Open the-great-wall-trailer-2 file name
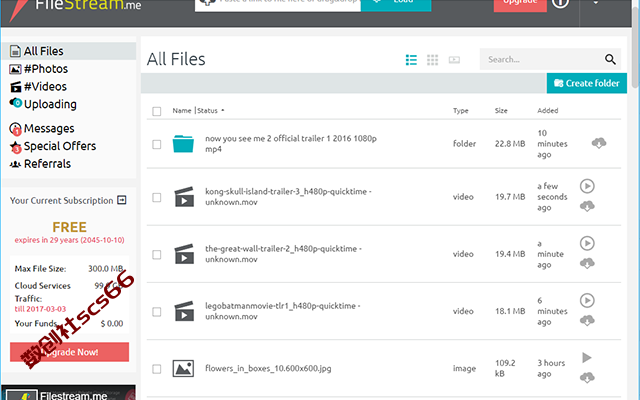The height and width of the screenshot is (400, 640). point(283,254)
